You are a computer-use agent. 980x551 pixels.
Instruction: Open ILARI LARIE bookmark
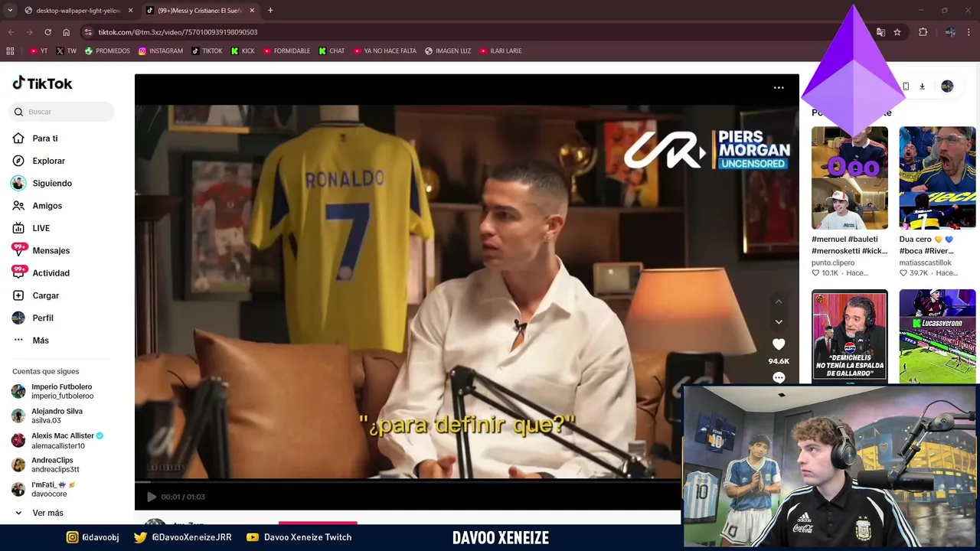pyautogui.click(x=501, y=51)
